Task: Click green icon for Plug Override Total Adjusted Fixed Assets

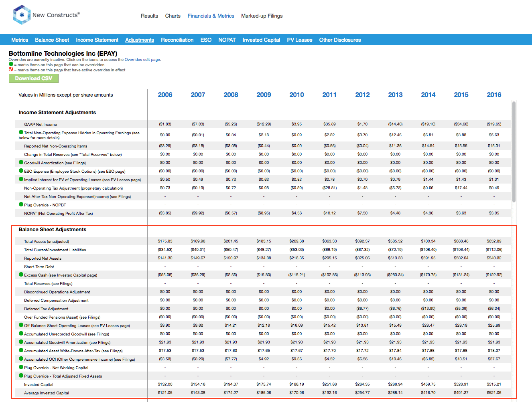Action: click(x=21, y=376)
